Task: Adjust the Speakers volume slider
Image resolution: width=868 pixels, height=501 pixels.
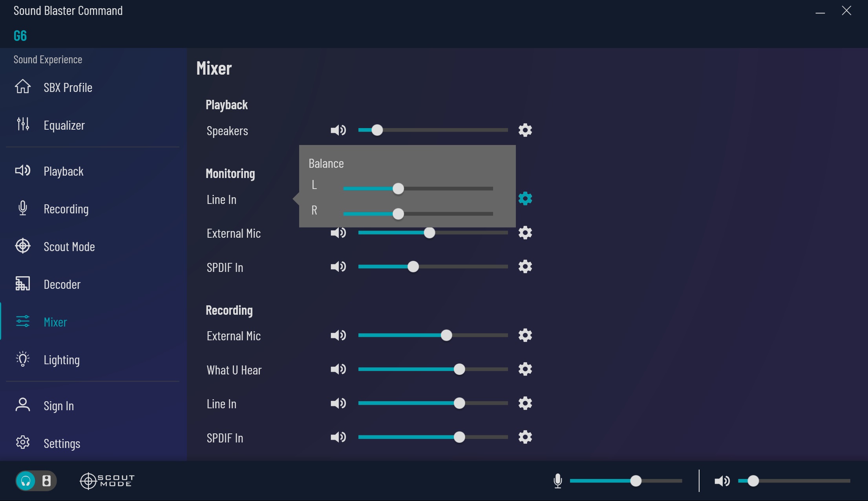Action: (x=377, y=130)
